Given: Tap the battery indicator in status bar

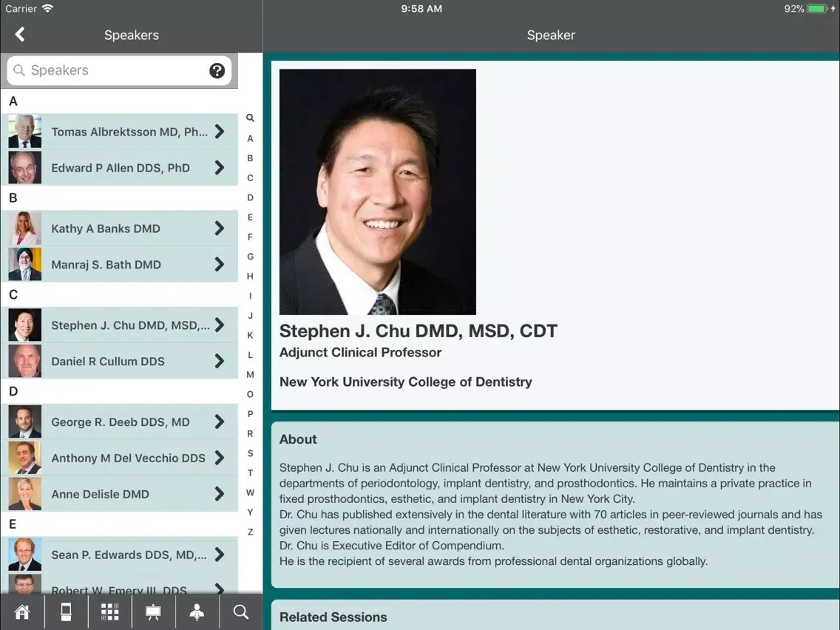Looking at the screenshot, I should pos(818,9).
